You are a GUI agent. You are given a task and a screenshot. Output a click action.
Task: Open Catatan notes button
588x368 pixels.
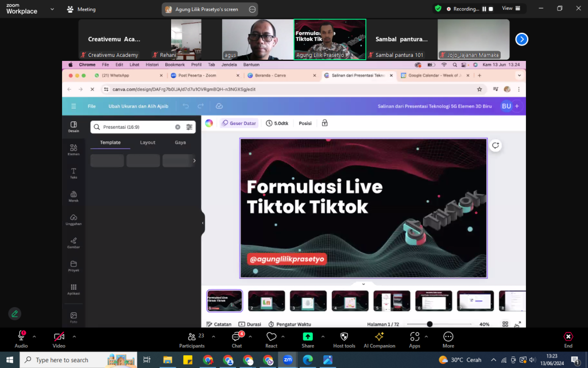coord(219,324)
